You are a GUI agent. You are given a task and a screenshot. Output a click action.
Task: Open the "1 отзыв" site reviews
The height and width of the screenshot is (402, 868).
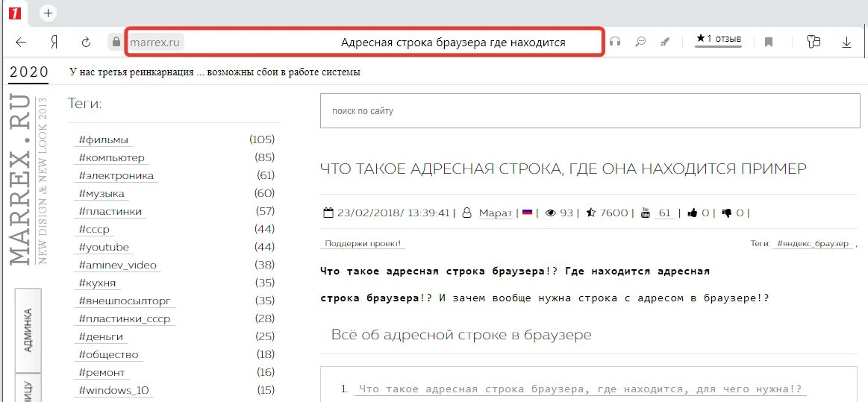click(719, 40)
